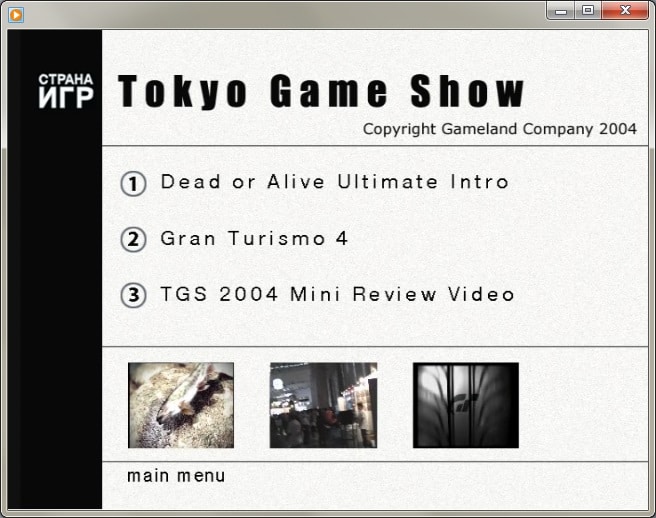The width and height of the screenshot is (656, 518).
Task: Open Dead or Alive Ultimate Intro video
Action: coord(334,182)
